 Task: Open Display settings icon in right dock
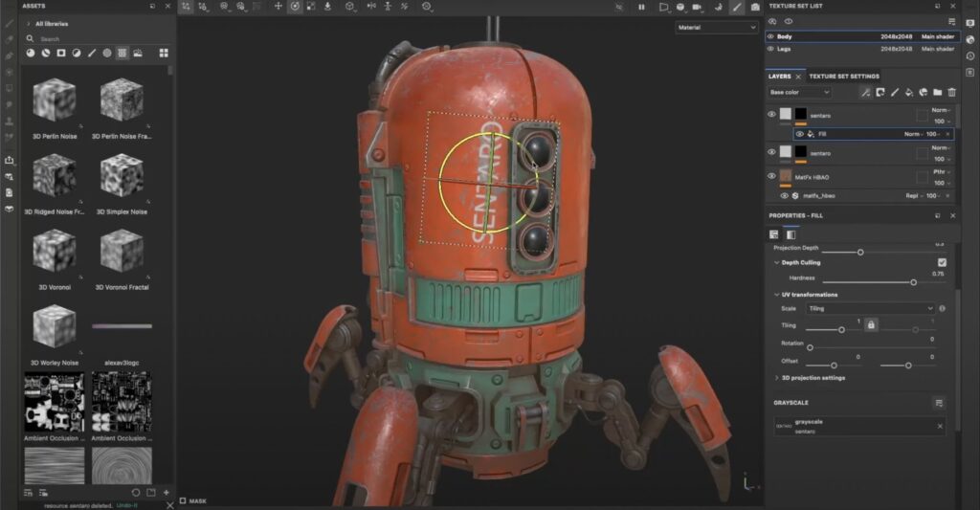coord(970,23)
